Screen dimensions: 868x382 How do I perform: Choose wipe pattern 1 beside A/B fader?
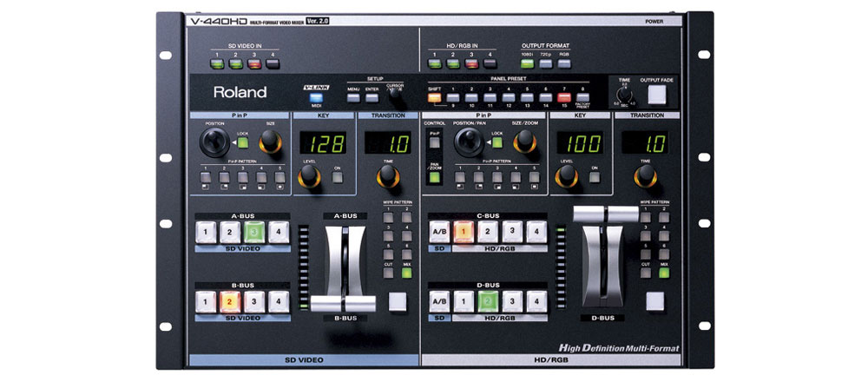[x=388, y=218]
